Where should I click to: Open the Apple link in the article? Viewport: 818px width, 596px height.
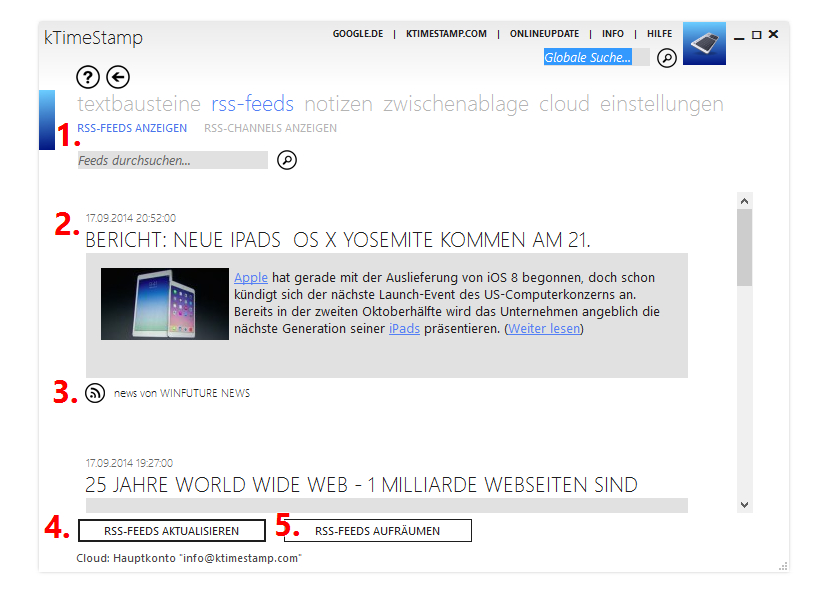click(251, 277)
